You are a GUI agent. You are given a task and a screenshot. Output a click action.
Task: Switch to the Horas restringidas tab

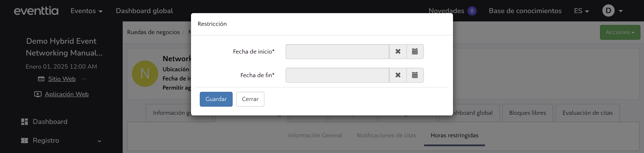coord(454,135)
